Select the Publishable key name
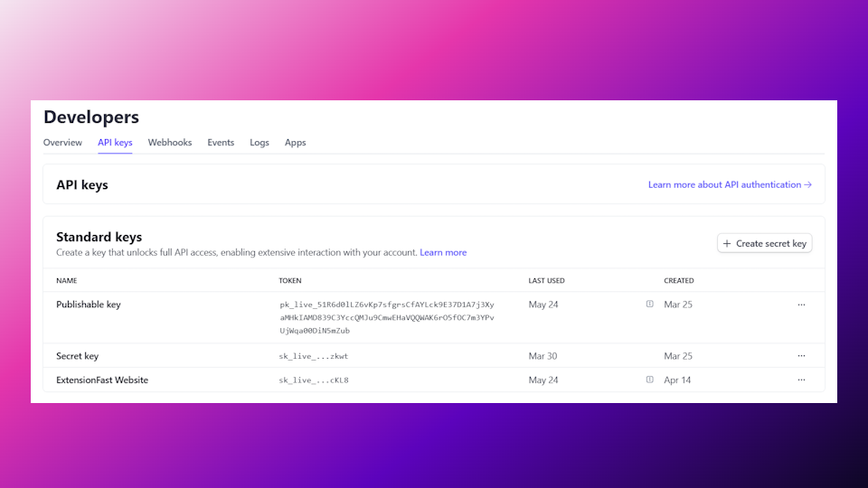This screenshot has width=868, height=488. click(x=88, y=305)
